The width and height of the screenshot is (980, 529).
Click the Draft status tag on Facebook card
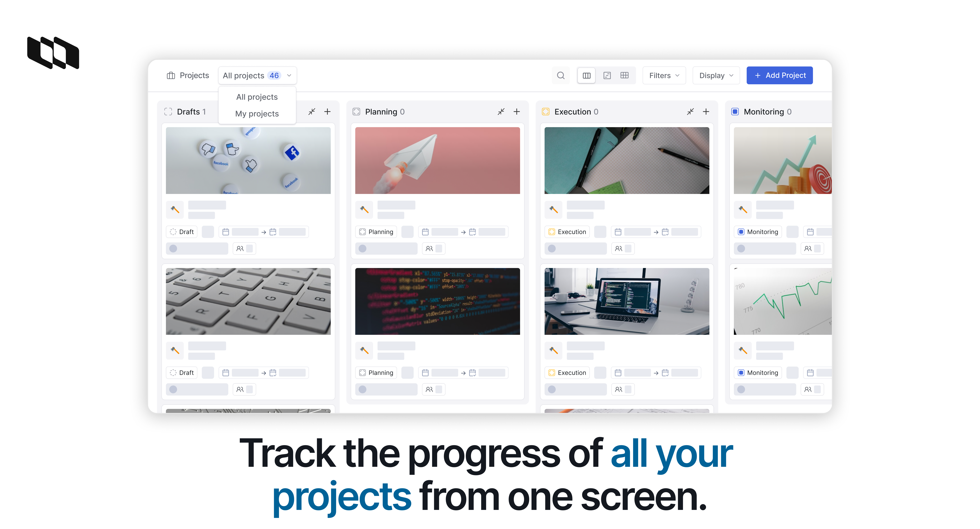(181, 232)
